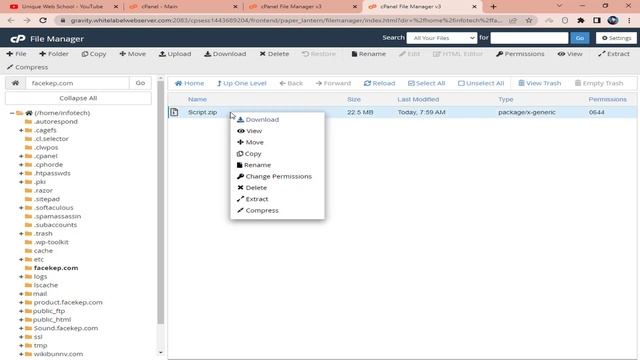Screen dimensions: 640x360
Task: Click the facekep.com path input field
Action: pos(77,83)
